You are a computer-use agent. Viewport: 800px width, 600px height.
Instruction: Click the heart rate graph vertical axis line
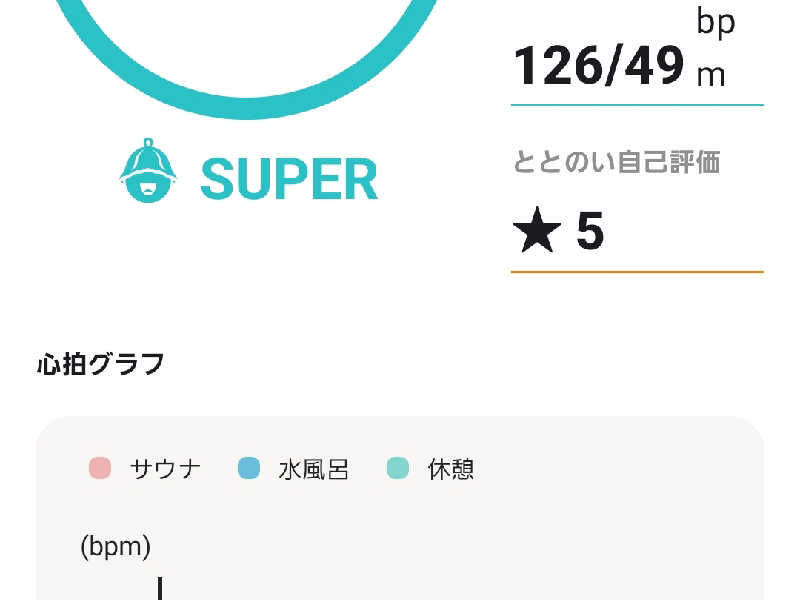160,588
